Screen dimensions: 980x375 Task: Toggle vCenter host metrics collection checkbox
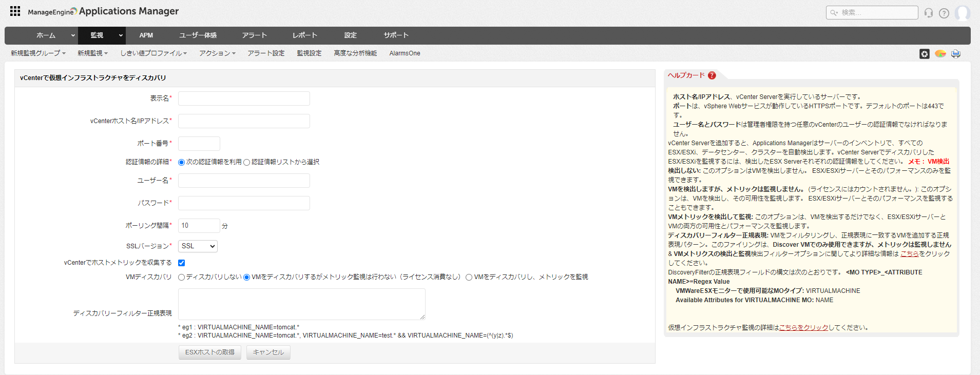tap(181, 263)
